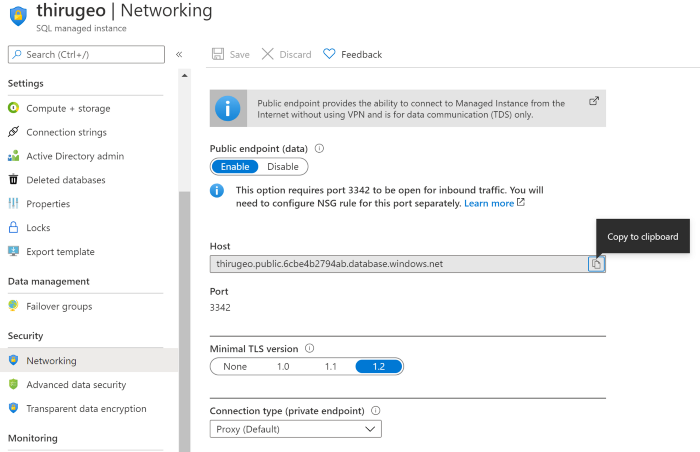
Task: Click the Save button label
Action: (239, 54)
